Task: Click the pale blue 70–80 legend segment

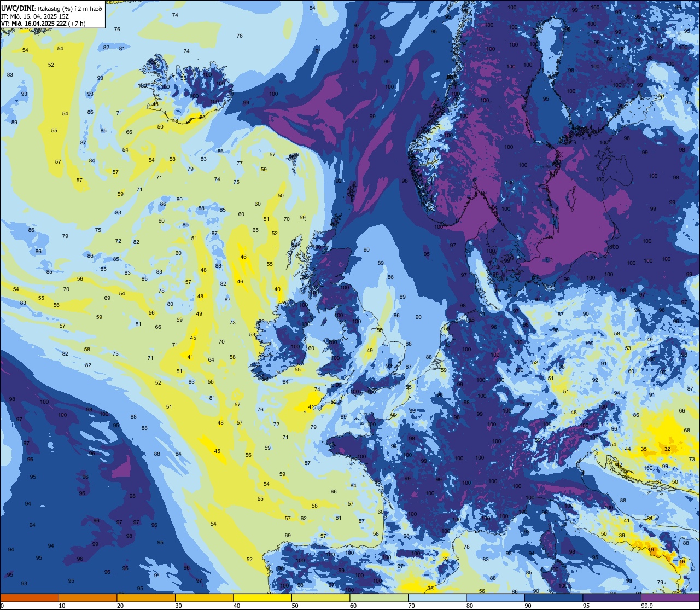Action: coord(437,597)
